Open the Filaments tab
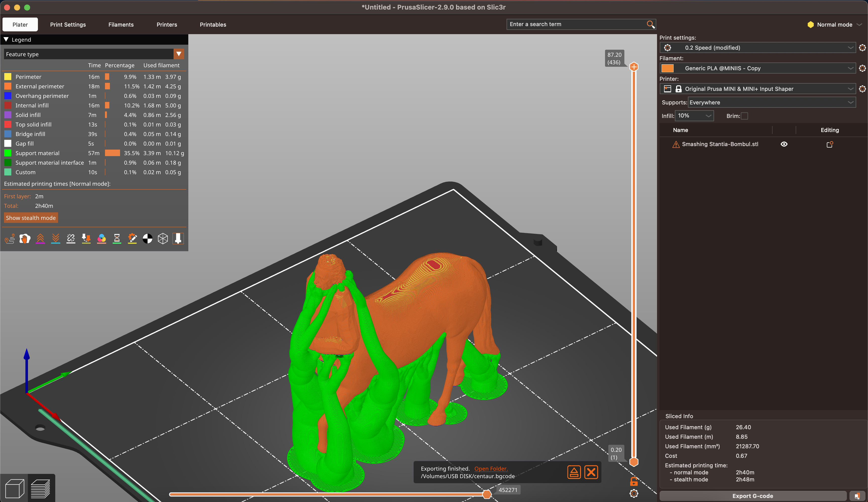This screenshot has height=502, width=868. pos(121,24)
